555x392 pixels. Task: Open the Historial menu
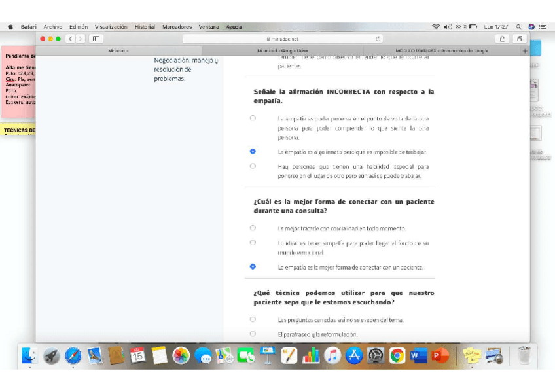coord(145,27)
